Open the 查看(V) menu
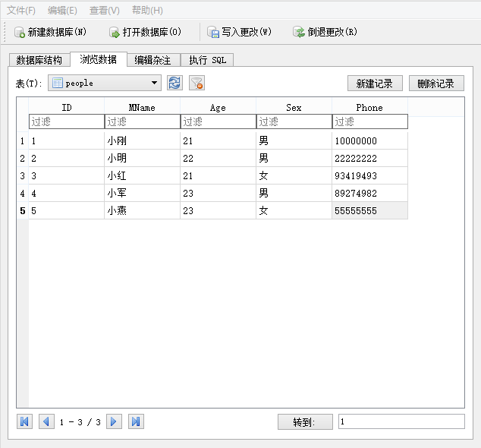The width and height of the screenshot is (481, 448). coord(104,11)
